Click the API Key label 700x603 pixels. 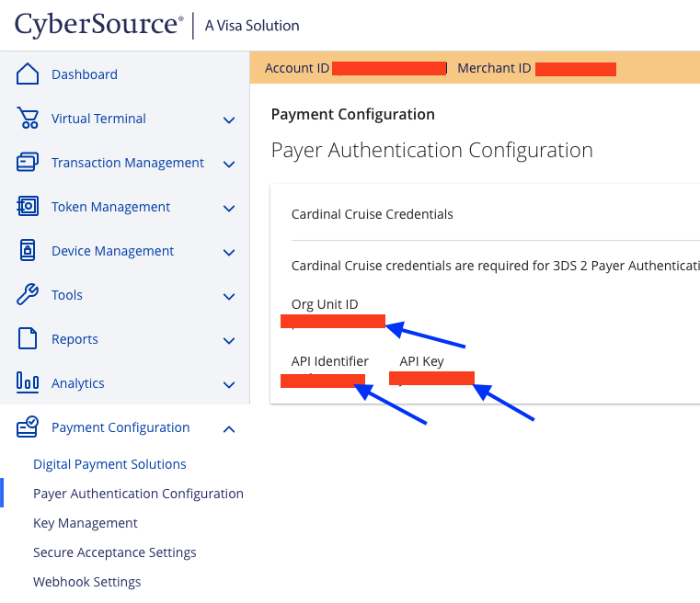click(x=421, y=361)
